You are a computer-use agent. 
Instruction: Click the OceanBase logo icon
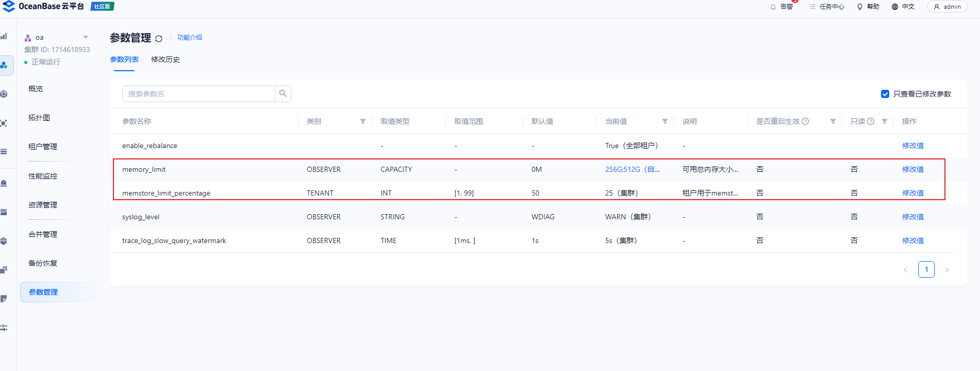click(x=9, y=6)
